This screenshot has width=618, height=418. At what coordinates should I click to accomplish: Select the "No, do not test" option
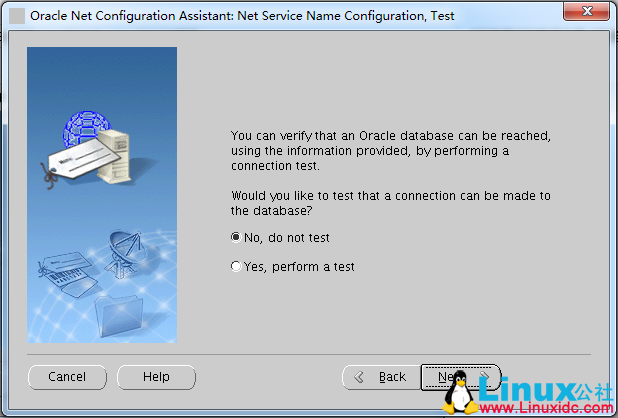(x=236, y=238)
